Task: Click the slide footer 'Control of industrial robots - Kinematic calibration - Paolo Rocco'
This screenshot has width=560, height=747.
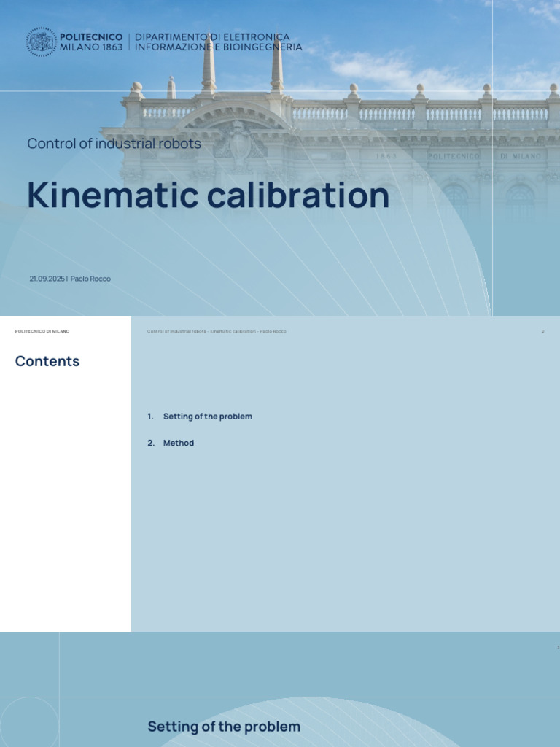Action: coord(217,331)
